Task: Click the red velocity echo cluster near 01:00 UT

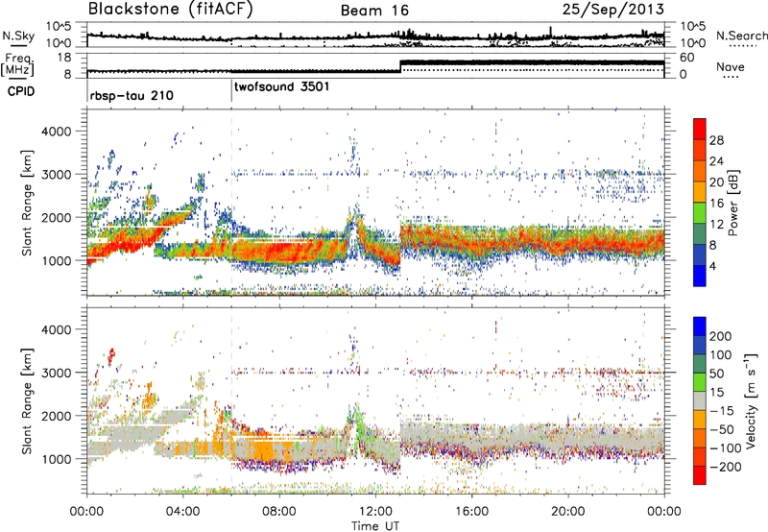Action: tap(111, 355)
